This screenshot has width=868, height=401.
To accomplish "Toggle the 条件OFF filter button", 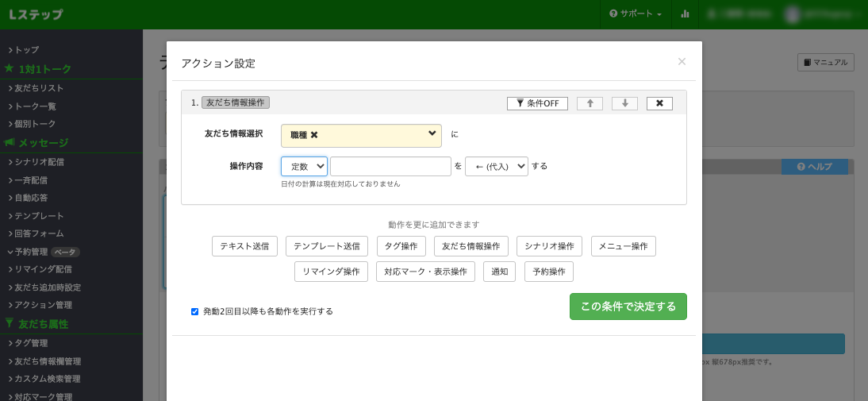I will pos(537,103).
